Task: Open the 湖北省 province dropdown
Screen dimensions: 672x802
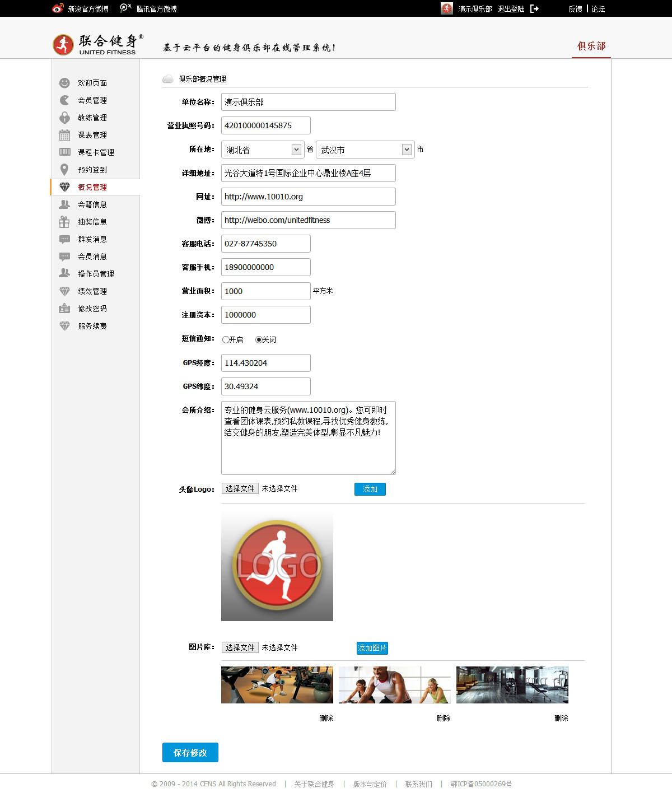Action: point(263,150)
